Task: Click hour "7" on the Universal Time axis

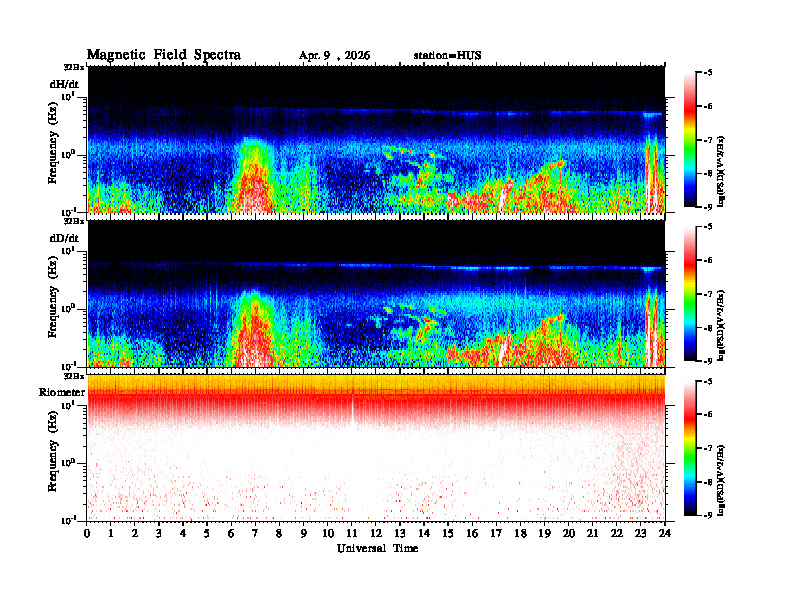Action: (x=255, y=533)
